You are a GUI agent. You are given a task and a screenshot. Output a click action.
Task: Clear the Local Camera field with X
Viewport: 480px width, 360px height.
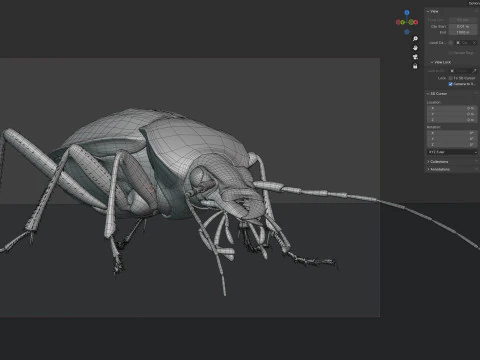click(x=474, y=43)
